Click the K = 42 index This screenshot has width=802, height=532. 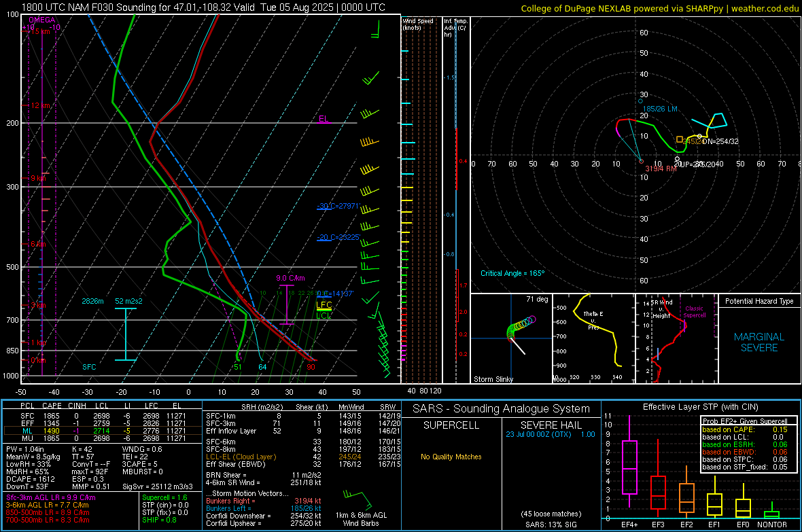(82, 449)
